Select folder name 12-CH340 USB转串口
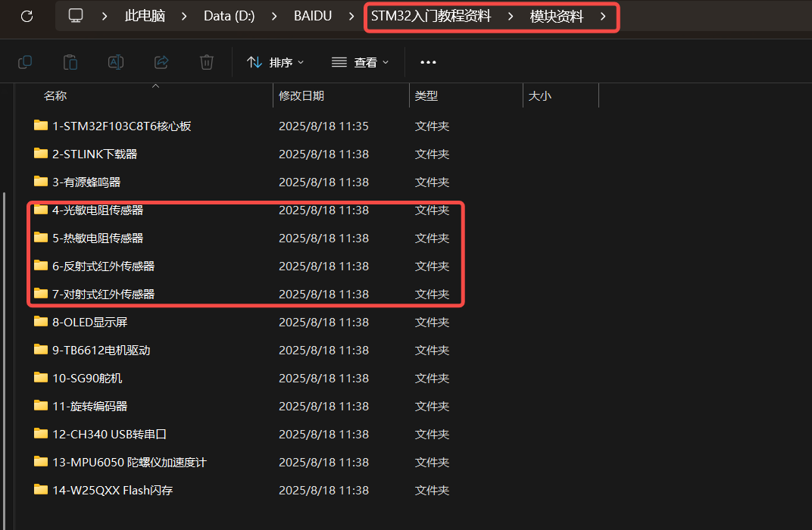The height and width of the screenshot is (530, 812). click(109, 435)
